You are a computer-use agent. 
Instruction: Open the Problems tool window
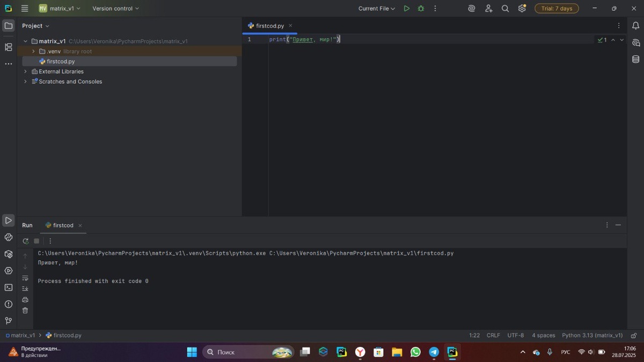9,304
